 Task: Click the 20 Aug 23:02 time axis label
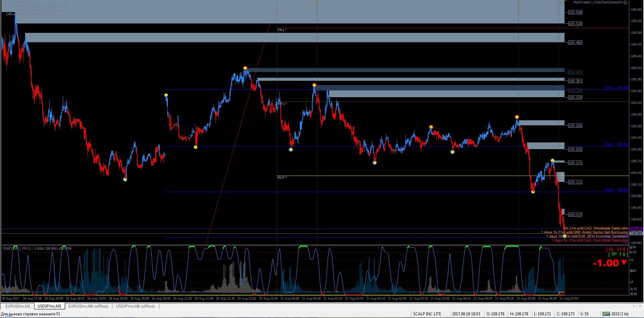[247, 299]
